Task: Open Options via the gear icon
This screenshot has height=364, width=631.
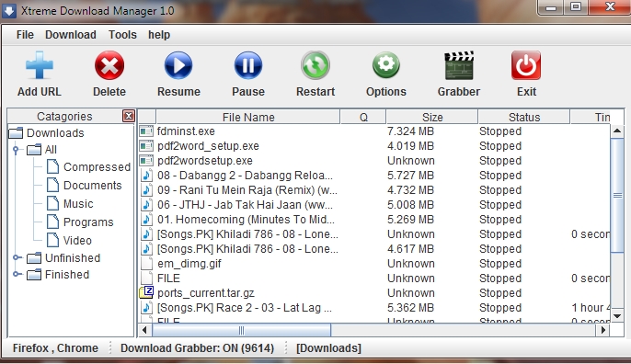Action: tap(385, 65)
